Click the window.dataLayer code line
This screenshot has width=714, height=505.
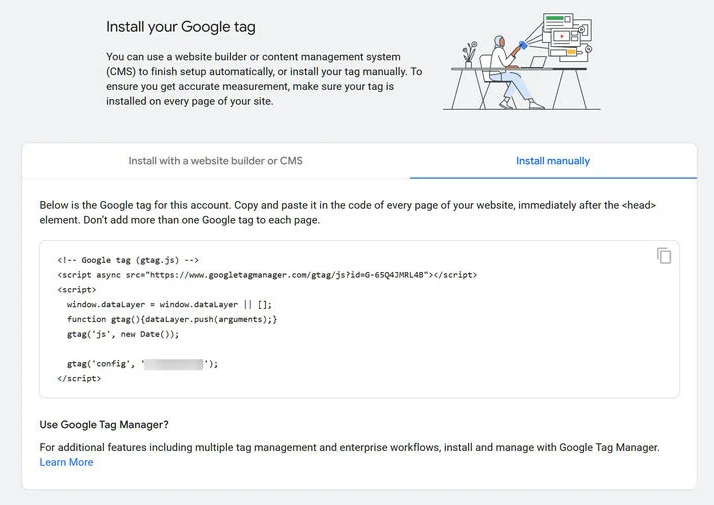169,304
